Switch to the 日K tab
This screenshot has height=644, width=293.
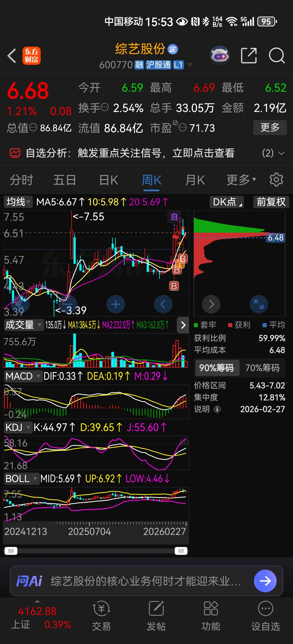pyautogui.click(x=109, y=180)
